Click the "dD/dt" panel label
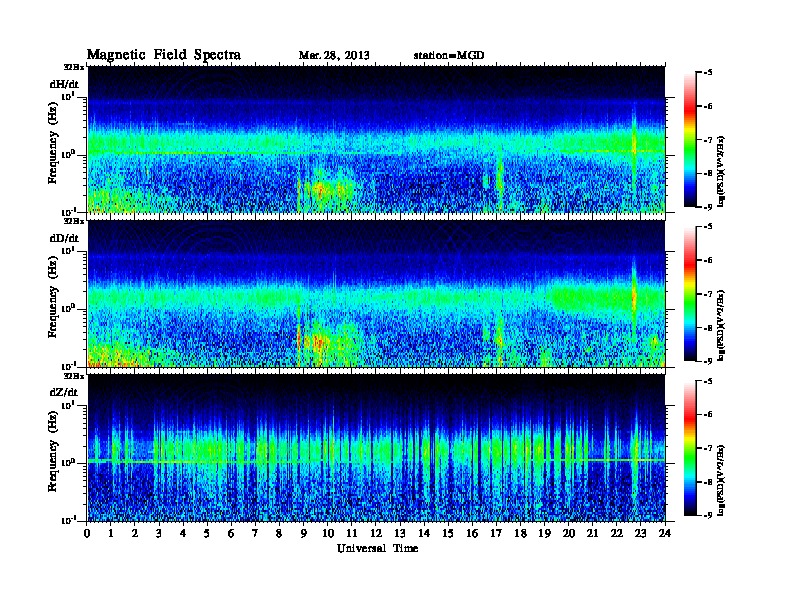Screen dimensions: 792x612 pyautogui.click(x=64, y=238)
